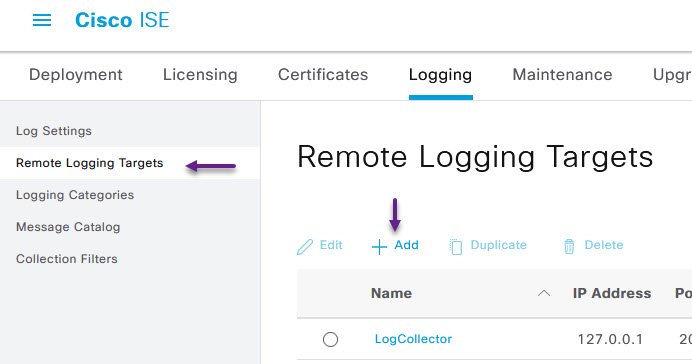Sort table by Name column header
The image size is (692, 364).
pos(391,293)
